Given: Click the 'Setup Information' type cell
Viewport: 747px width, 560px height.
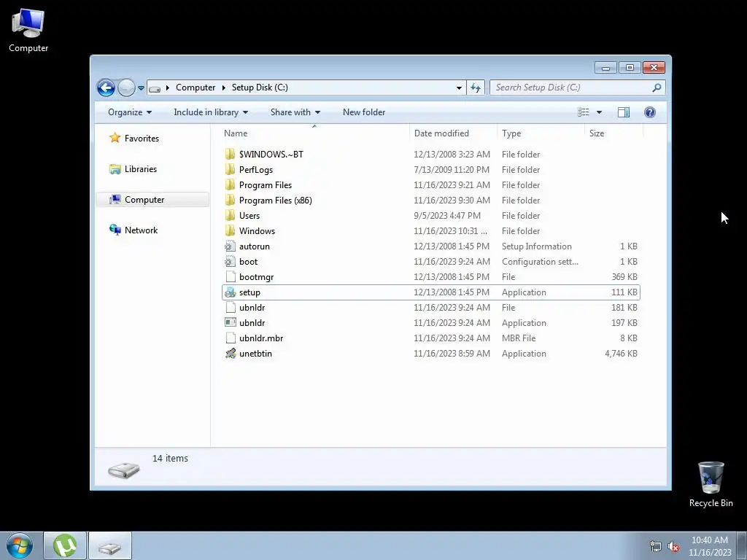Looking at the screenshot, I should [x=536, y=246].
